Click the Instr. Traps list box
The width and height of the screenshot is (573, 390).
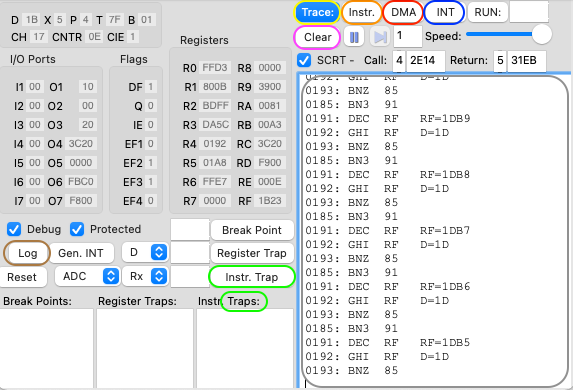pos(245,349)
